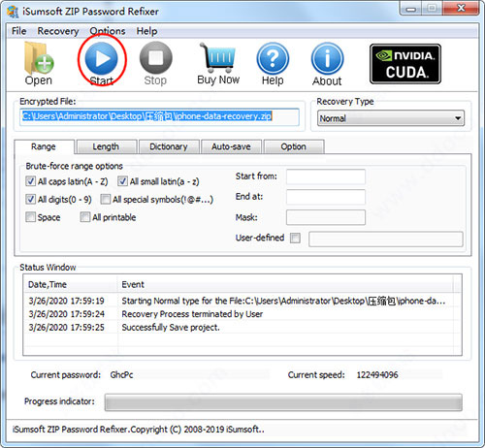Click the Event column header
Viewport: 485px width, 448px height.
pyautogui.click(x=285, y=284)
